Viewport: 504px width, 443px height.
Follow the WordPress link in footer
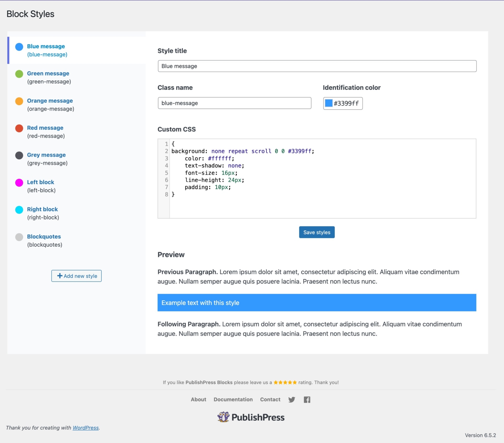pos(86,428)
